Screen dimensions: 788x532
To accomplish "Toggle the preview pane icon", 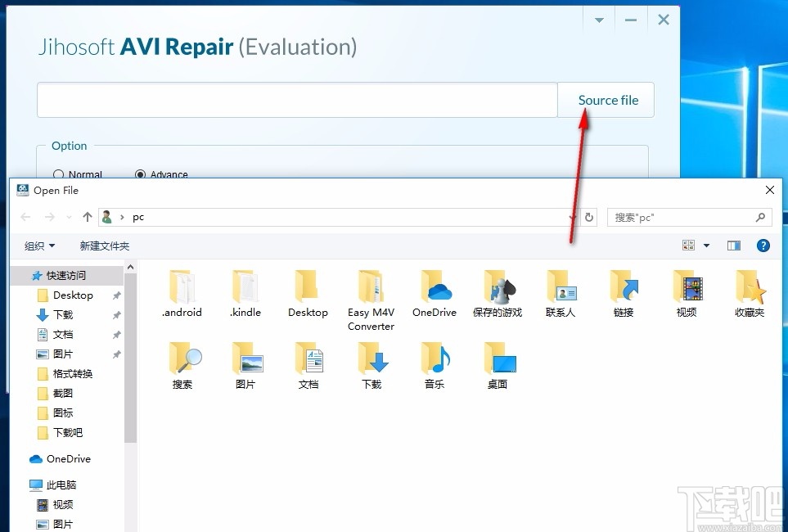I will (733, 245).
